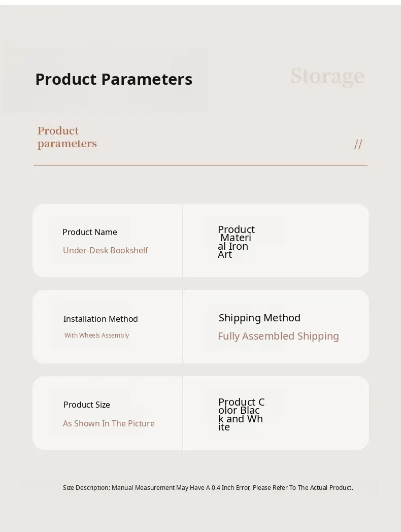401x532 pixels.
Task: Click the vertical divider in the Installation Method card
Action: [x=182, y=326]
